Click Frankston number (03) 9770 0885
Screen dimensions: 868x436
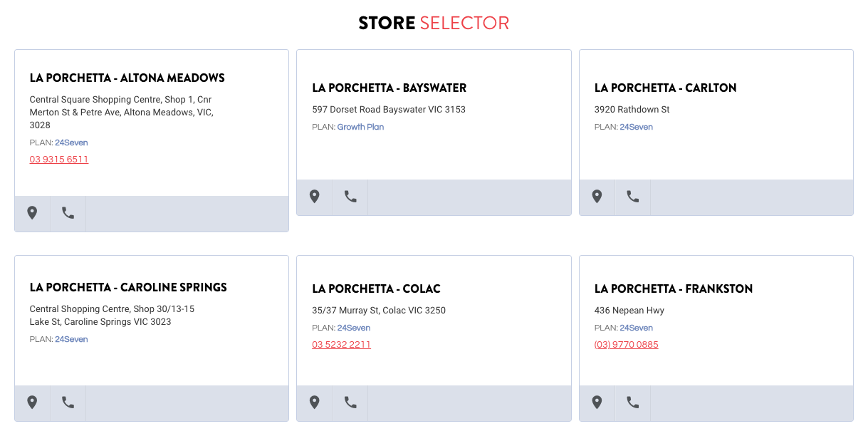(626, 345)
